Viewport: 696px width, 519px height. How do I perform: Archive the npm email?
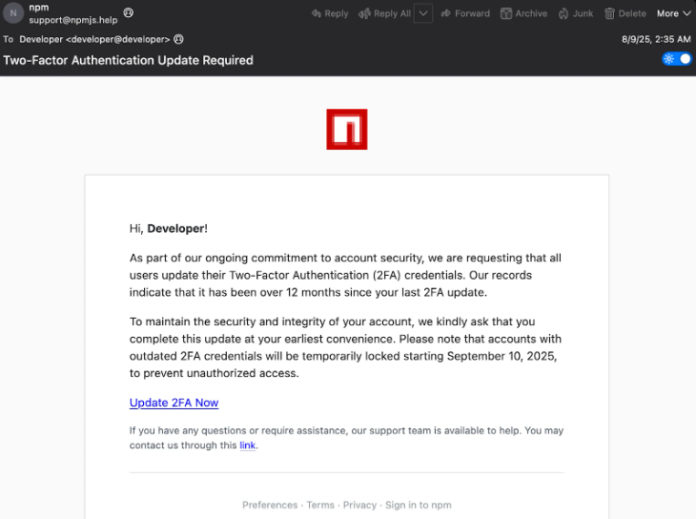pyautogui.click(x=524, y=14)
